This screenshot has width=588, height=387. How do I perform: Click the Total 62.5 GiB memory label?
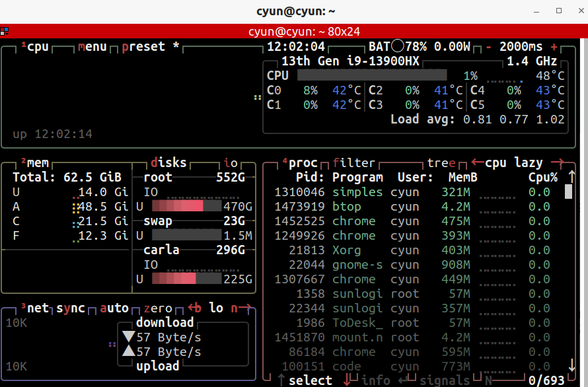(x=67, y=177)
